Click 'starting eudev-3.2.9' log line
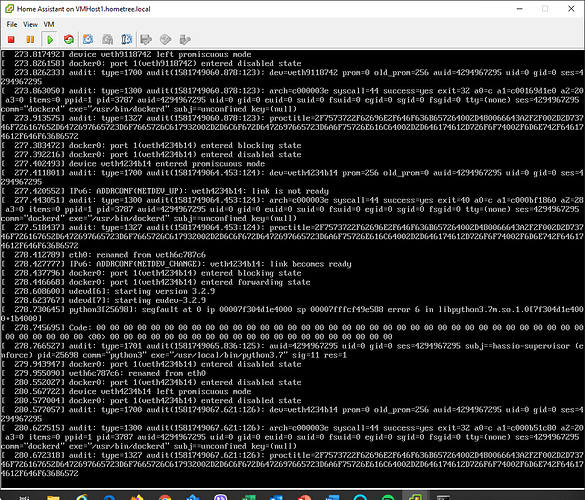 coord(103,300)
